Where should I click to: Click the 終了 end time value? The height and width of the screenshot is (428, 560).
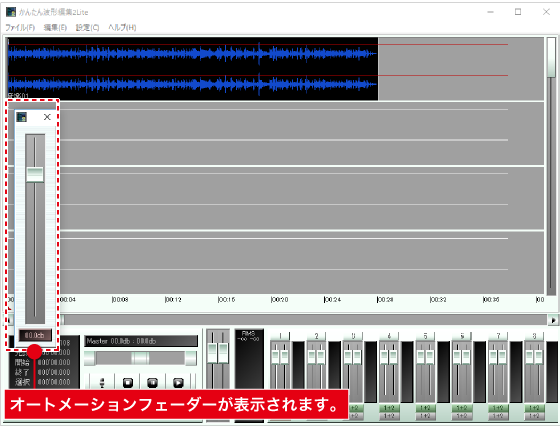[x=54, y=372]
